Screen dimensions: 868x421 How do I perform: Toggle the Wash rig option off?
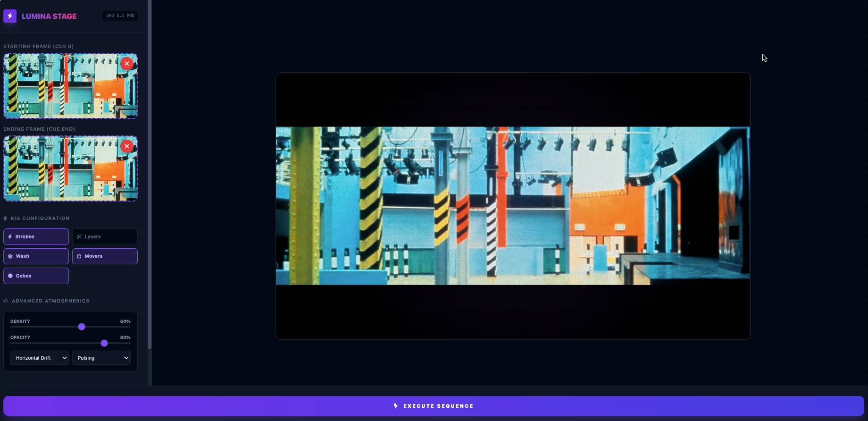click(36, 256)
